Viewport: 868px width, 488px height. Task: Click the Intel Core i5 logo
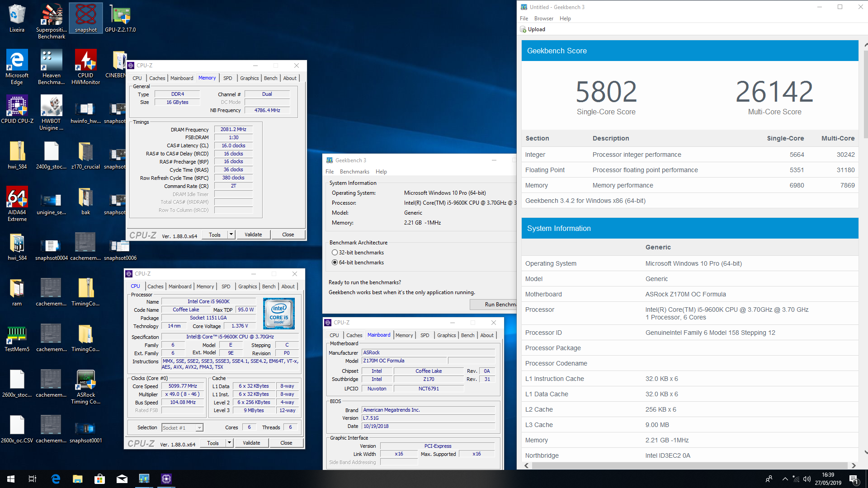coord(279,313)
